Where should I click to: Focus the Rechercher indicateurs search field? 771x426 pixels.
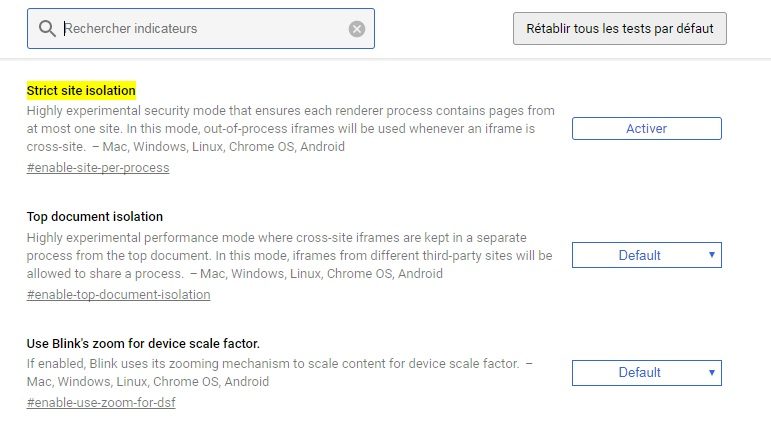[200, 29]
